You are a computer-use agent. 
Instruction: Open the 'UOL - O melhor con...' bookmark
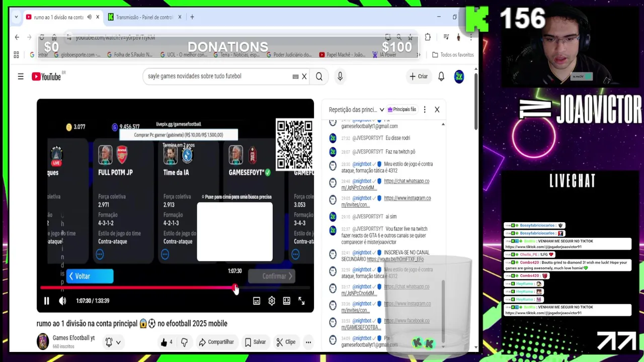pos(183,55)
